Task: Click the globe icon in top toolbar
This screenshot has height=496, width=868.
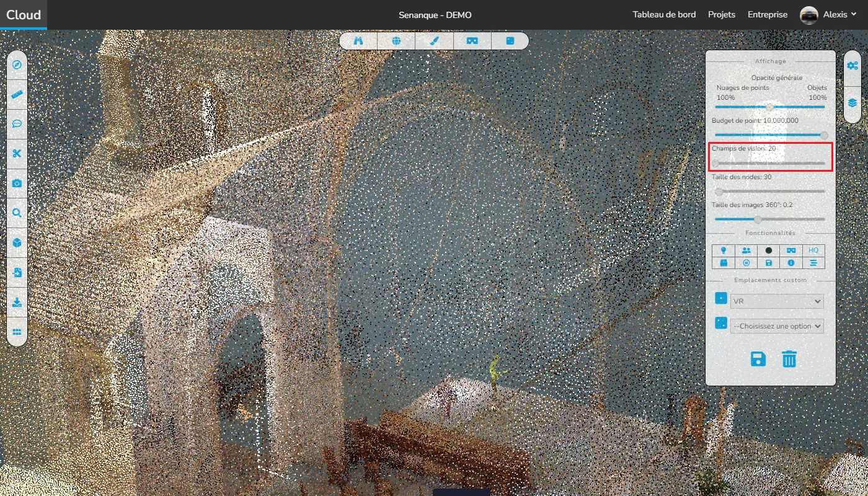Action: point(396,41)
